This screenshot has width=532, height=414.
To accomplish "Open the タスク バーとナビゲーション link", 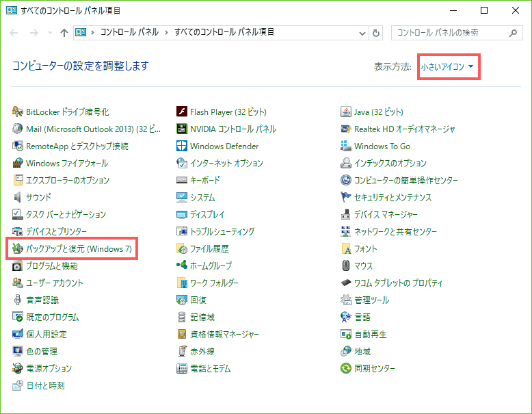I will [x=66, y=214].
